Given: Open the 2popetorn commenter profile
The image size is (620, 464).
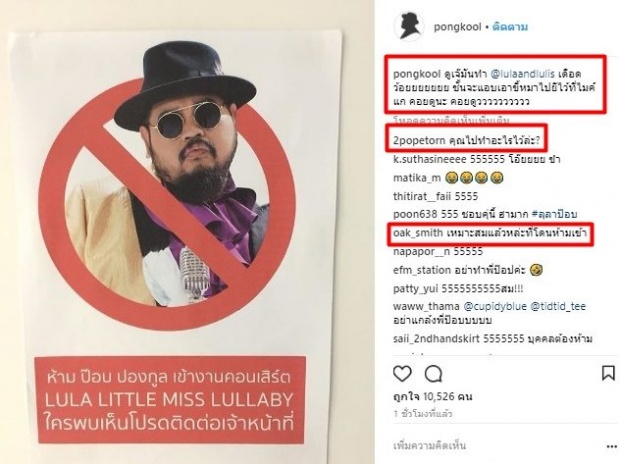Looking at the screenshot, I should [419, 140].
